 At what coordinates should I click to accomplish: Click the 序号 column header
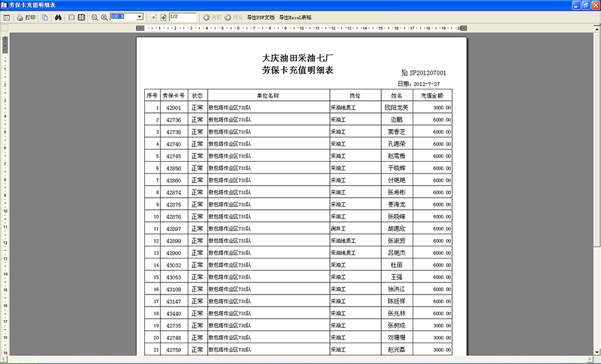pos(152,96)
